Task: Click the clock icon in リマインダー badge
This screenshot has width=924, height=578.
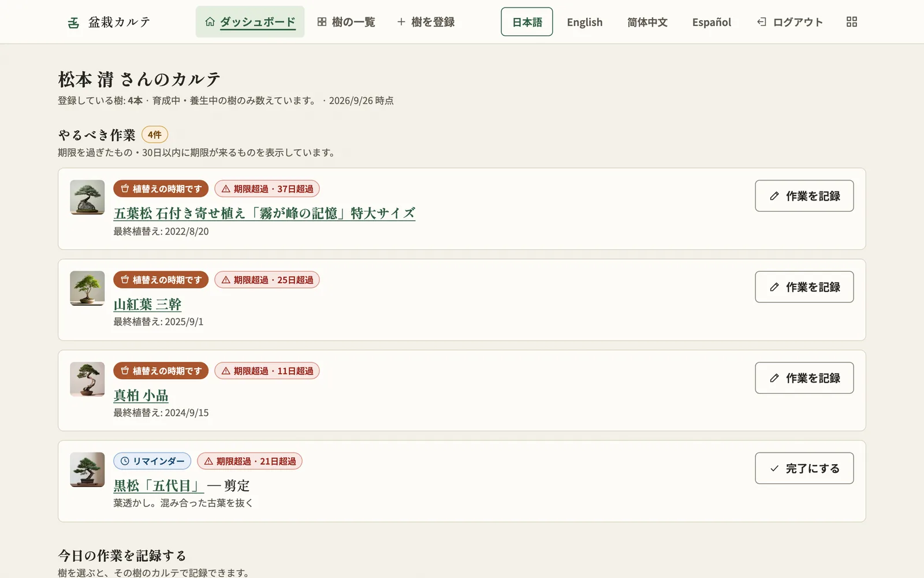Action: point(125,461)
